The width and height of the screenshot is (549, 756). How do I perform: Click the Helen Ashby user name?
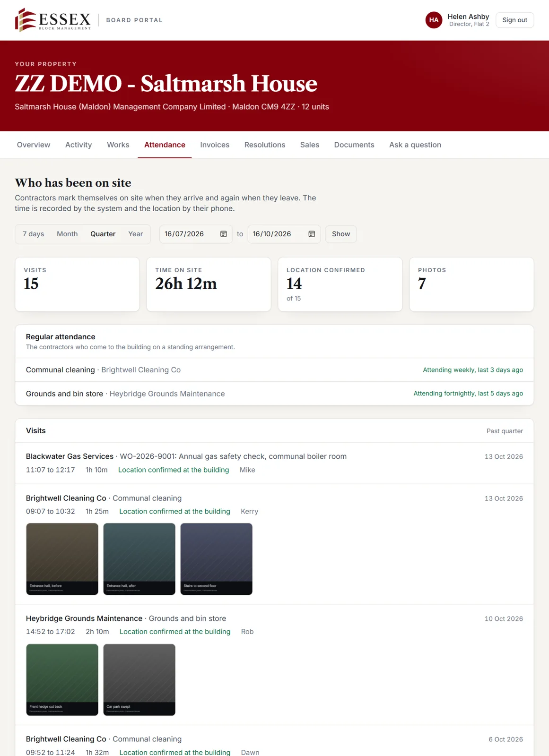[x=468, y=17]
